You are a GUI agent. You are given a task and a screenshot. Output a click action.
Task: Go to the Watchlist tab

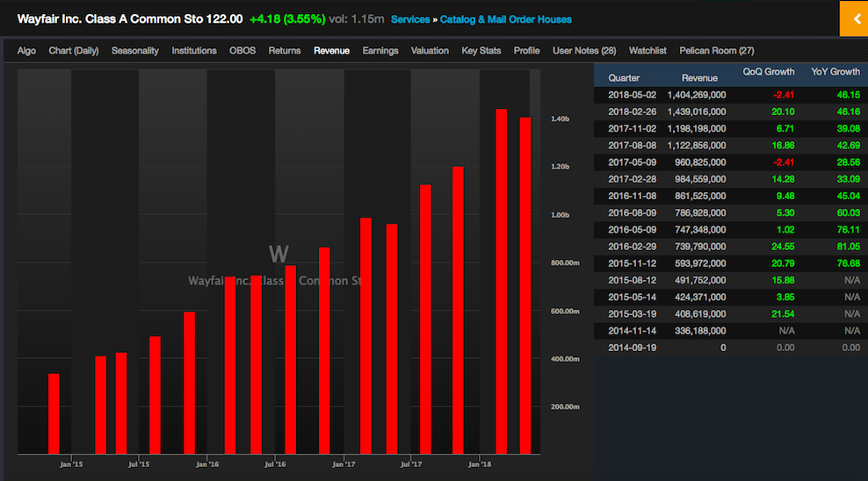tap(647, 51)
